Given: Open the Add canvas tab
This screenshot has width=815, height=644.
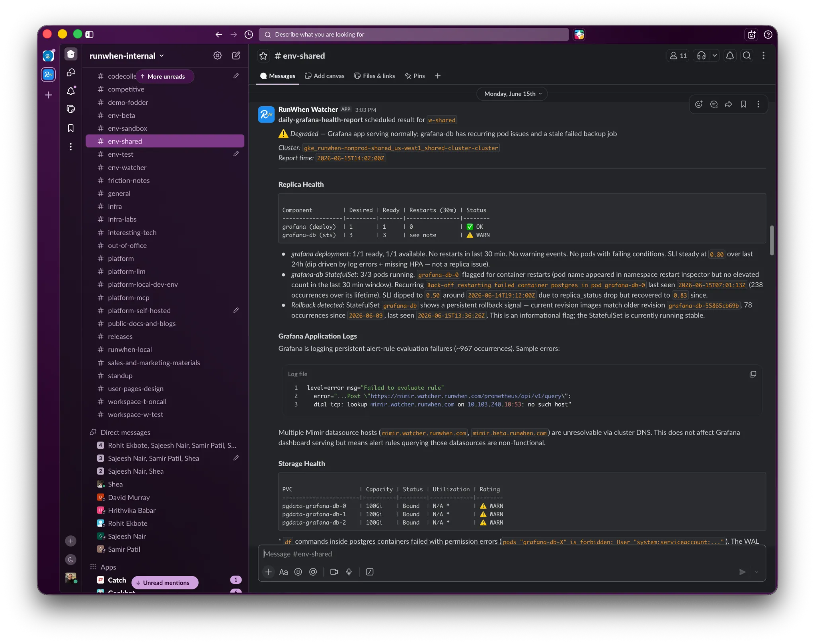Looking at the screenshot, I should pos(325,76).
